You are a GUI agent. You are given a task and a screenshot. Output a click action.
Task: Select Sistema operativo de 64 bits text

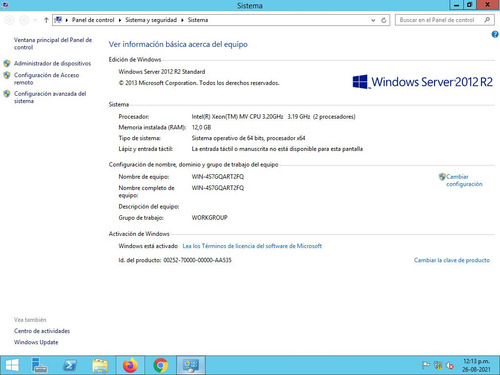248,138
